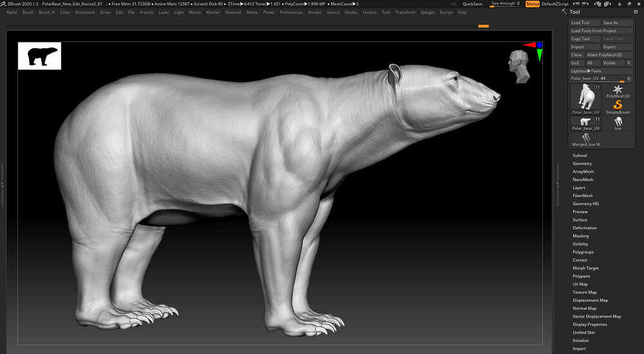Image resolution: width=644 pixels, height=354 pixels.
Task: Click Load Tools From Project
Action: coord(601,31)
